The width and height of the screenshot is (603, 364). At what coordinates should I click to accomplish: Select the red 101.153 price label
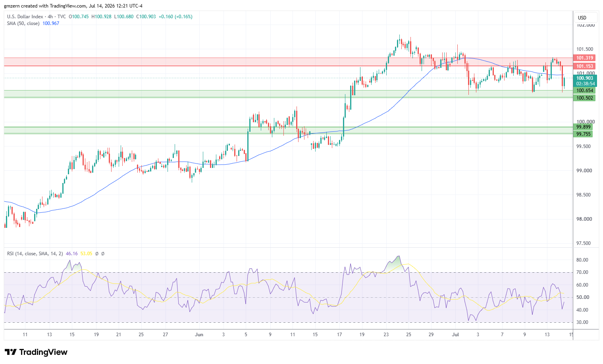[x=585, y=66]
